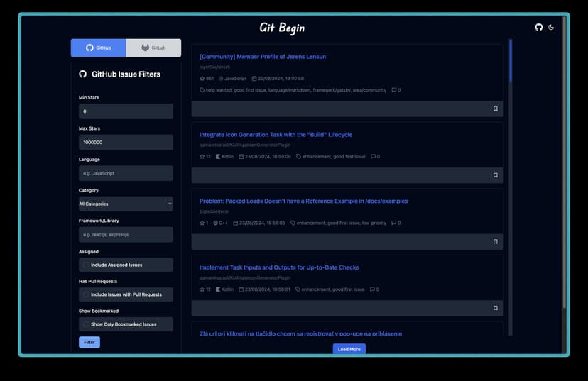Click the Load More button
Screen dimensions: 588x381
click(x=349, y=349)
